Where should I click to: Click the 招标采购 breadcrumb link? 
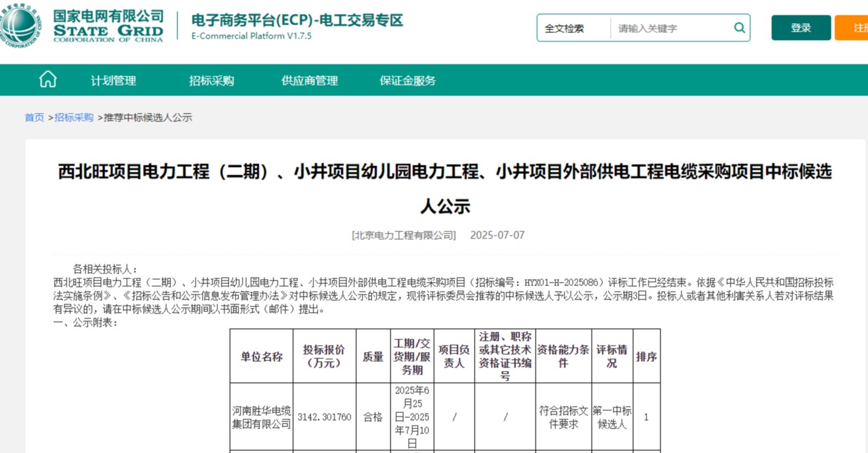[x=74, y=118]
